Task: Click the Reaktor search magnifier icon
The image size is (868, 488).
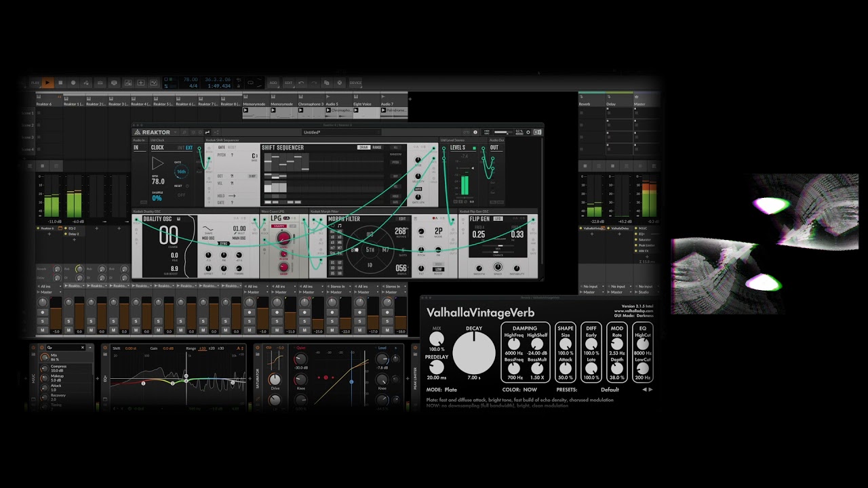Action: [184, 132]
